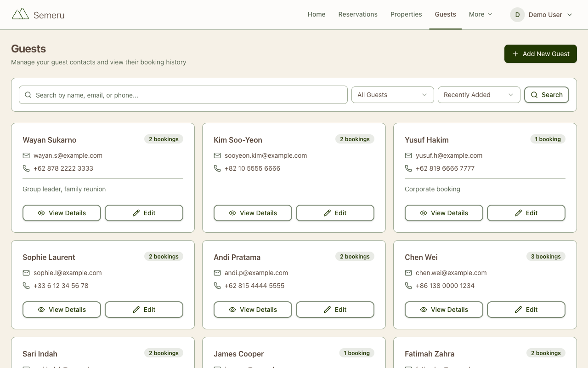This screenshot has height=368, width=588.
Task: Click the name Fatimah Zahra
Action: 430,354
